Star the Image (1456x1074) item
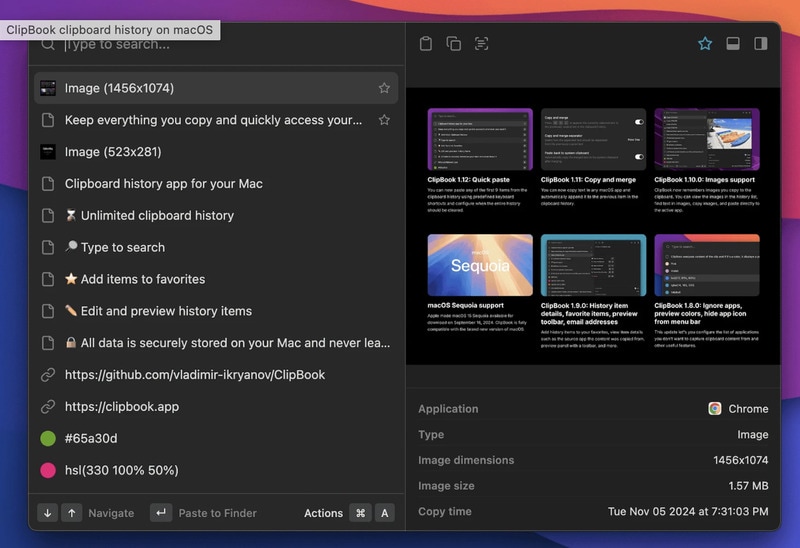This screenshot has height=548, width=800. click(384, 88)
